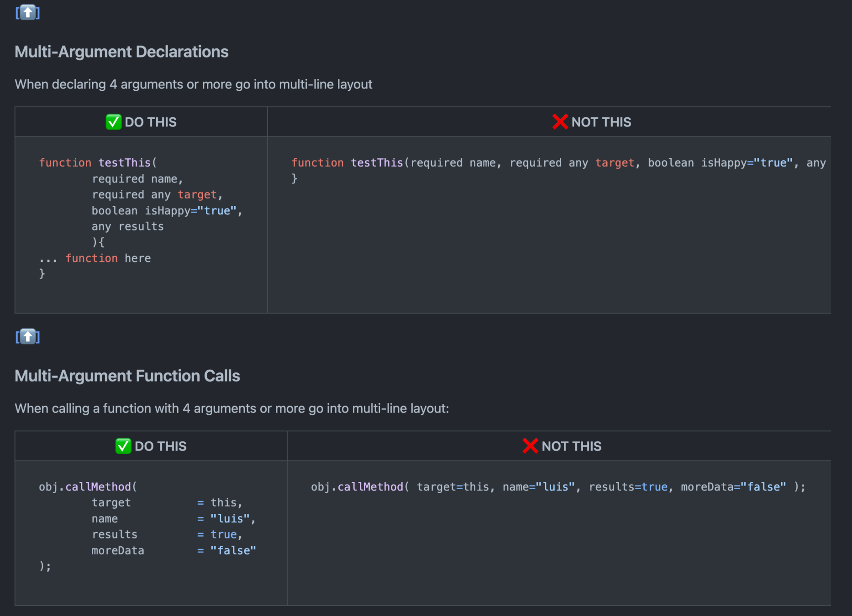This screenshot has width=852, height=616.
Task: Click the sentence "When calling a function with 4 arguments"
Action: [x=232, y=408]
